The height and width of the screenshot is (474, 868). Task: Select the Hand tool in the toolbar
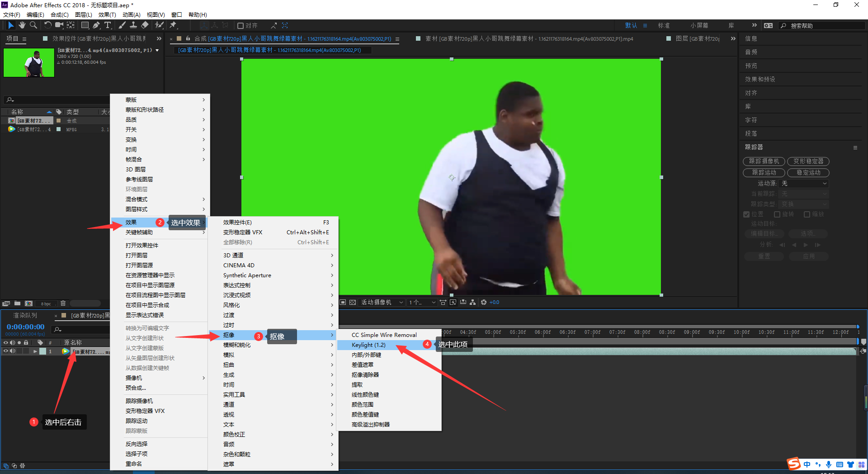coord(22,25)
